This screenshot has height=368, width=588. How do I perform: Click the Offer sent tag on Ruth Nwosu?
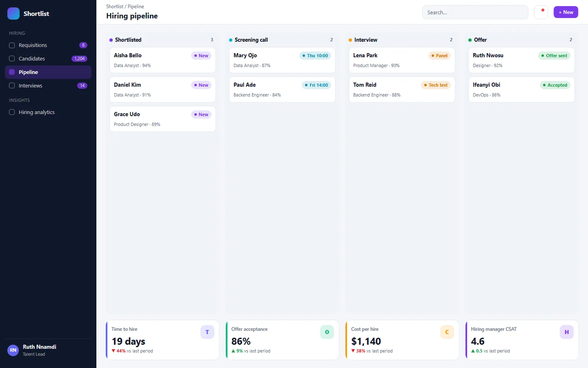click(x=554, y=56)
